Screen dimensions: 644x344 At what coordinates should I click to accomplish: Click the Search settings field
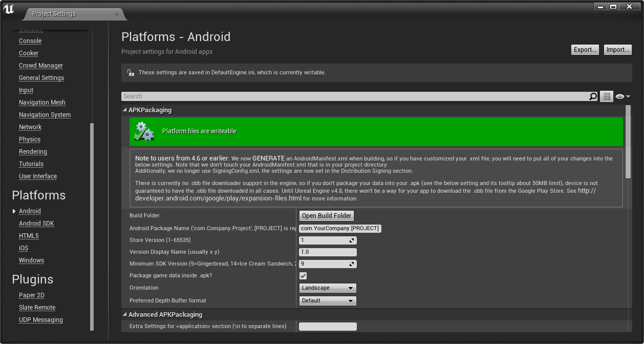pos(355,96)
